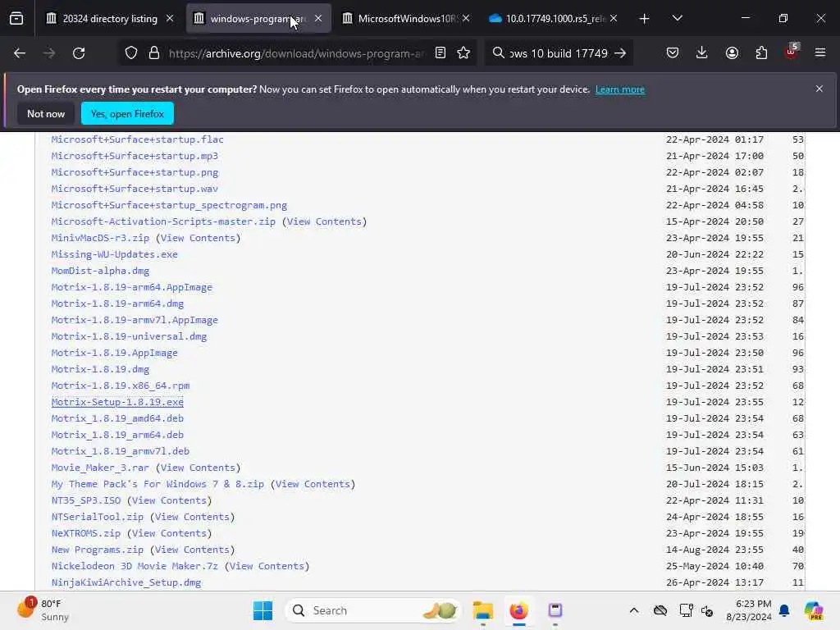Bookmark this page with star

(x=464, y=53)
